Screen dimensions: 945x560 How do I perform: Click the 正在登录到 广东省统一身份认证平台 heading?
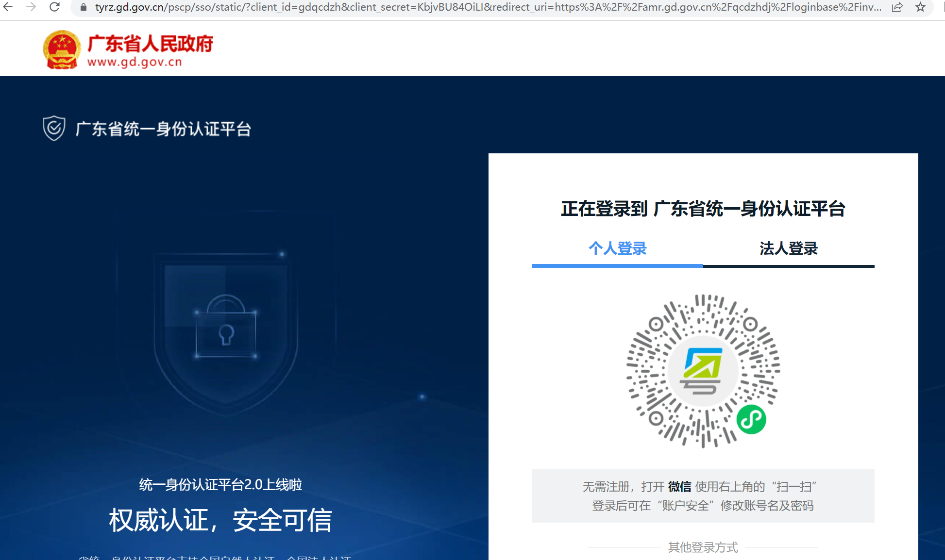[703, 209]
